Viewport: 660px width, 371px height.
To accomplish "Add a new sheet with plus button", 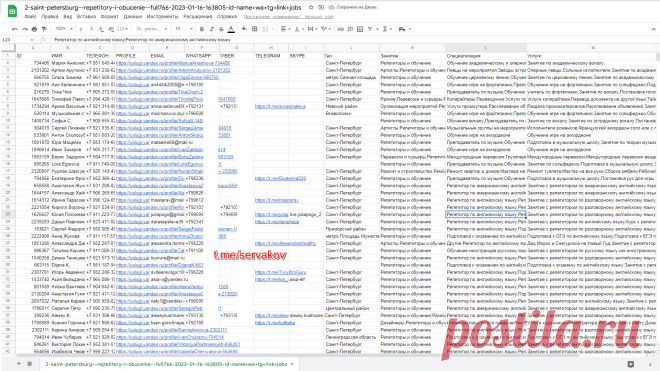I will (x=19, y=363).
